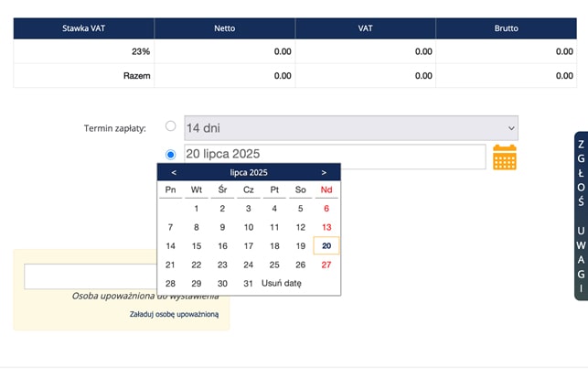The image size is (588, 390).
Task: Open the orange calendar date picker icon
Action: (x=505, y=157)
